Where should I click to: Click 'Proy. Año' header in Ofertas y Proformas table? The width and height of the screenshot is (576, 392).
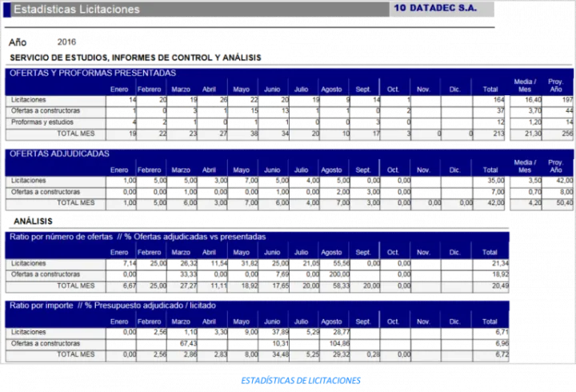coord(555,86)
